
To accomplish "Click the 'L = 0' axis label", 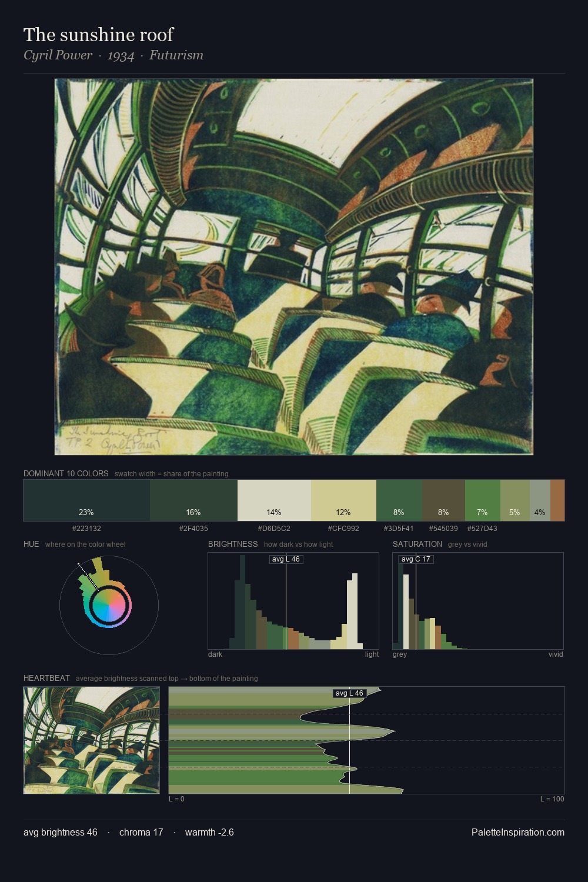I will (x=176, y=799).
